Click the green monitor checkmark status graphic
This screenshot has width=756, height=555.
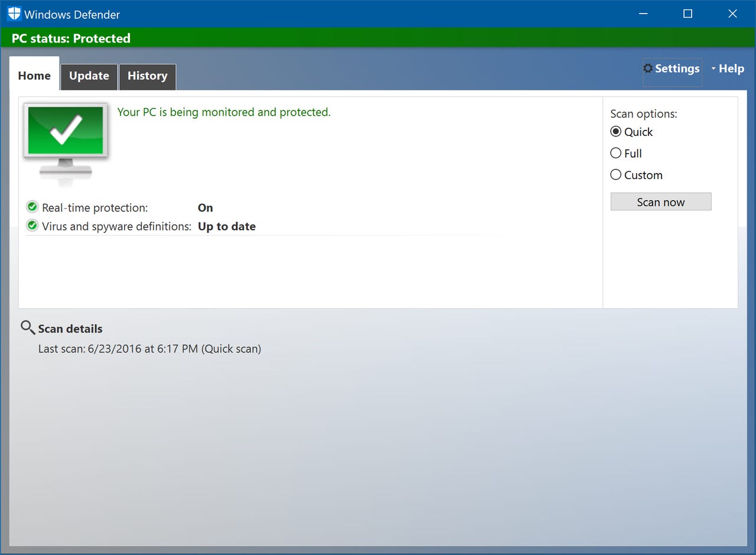point(65,131)
